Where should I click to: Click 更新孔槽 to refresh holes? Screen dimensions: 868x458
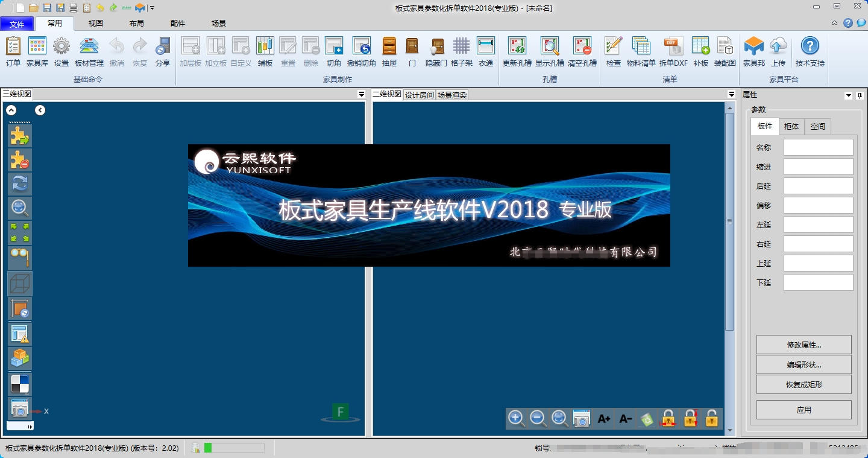point(517,51)
